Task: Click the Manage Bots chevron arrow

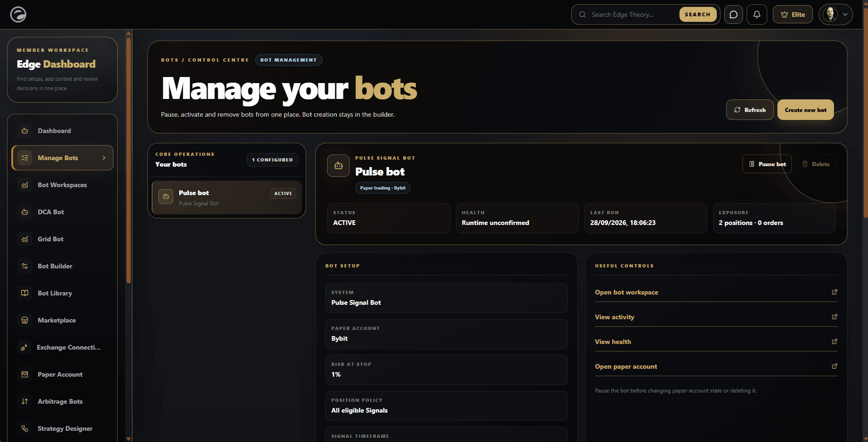Action: pyautogui.click(x=104, y=158)
